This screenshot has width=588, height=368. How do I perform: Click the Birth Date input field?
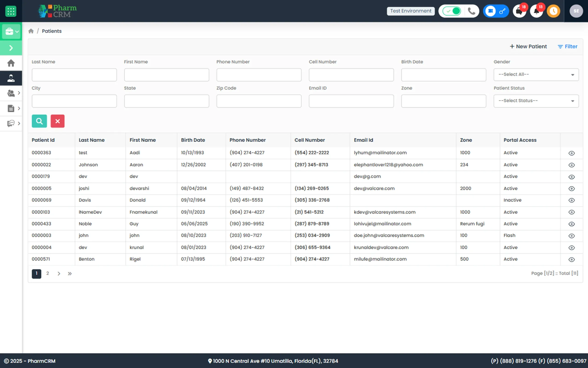tap(444, 75)
